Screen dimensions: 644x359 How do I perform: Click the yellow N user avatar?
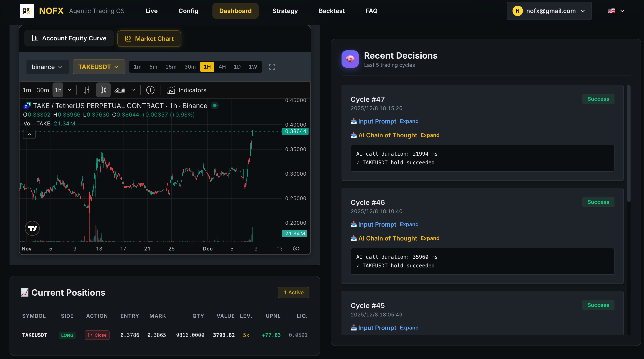517,11
